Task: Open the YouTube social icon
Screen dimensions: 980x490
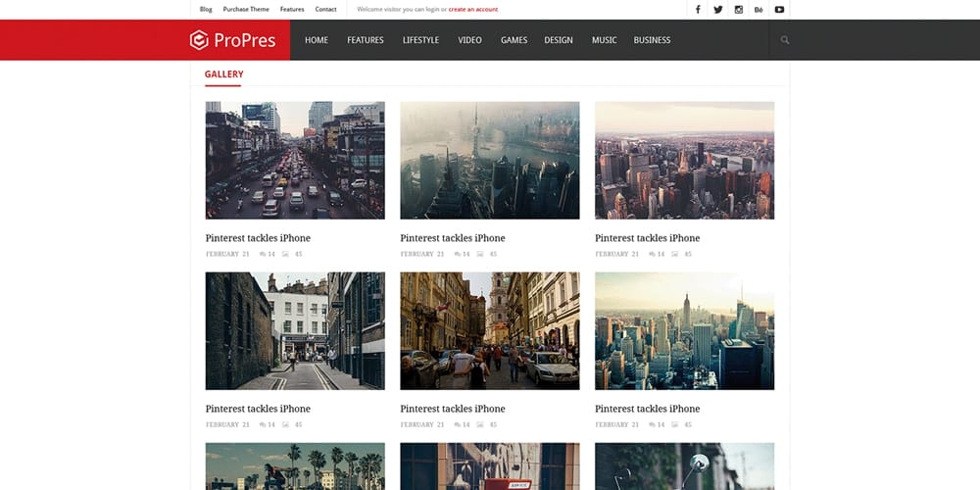Action: [x=779, y=10]
